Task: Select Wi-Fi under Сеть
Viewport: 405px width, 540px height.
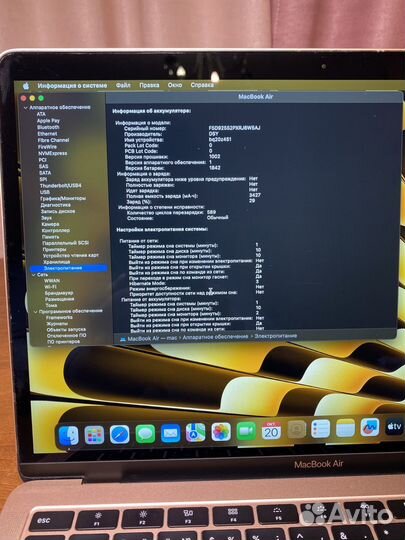Action: 50,287
